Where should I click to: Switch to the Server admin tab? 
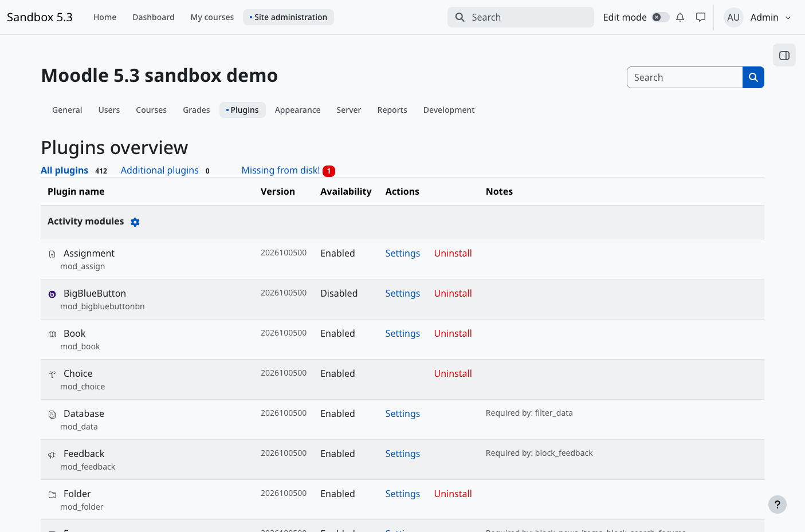[x=349, y=110]
